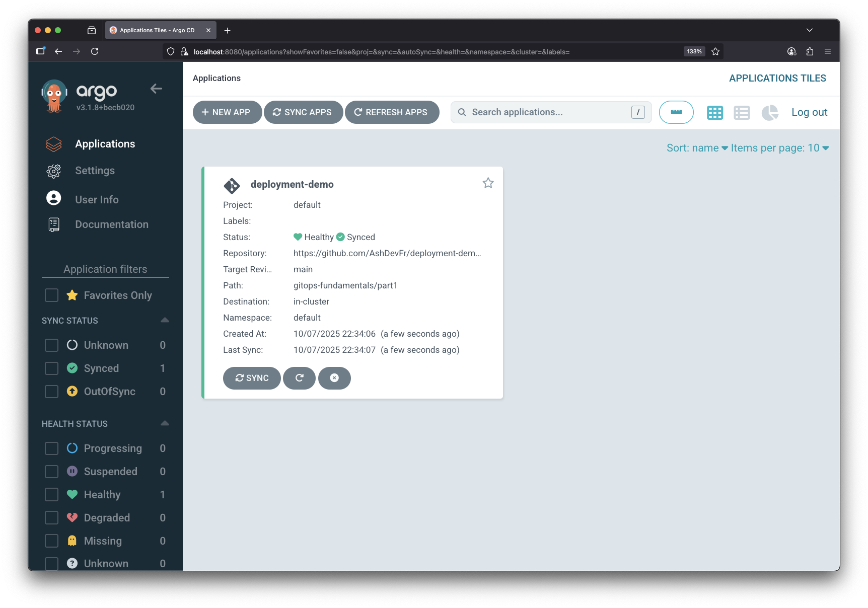Click the Favorites Only star icon

tap(72, 295)
